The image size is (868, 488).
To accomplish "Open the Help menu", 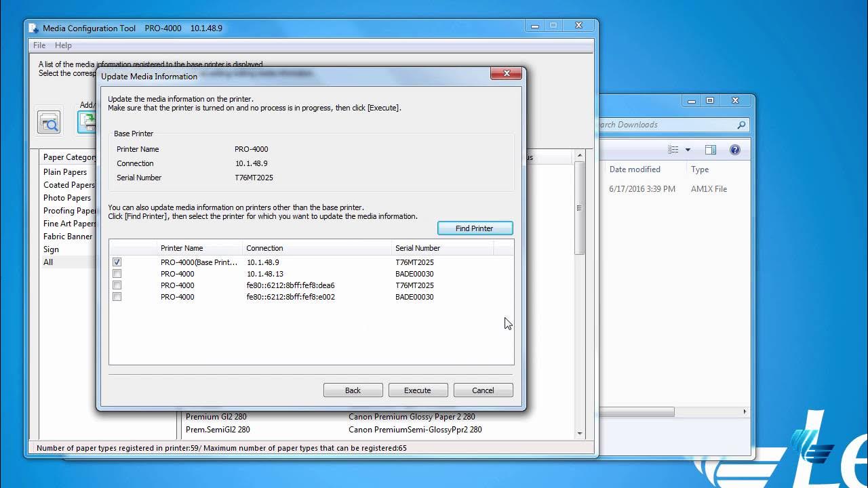I will click(63, 45).
